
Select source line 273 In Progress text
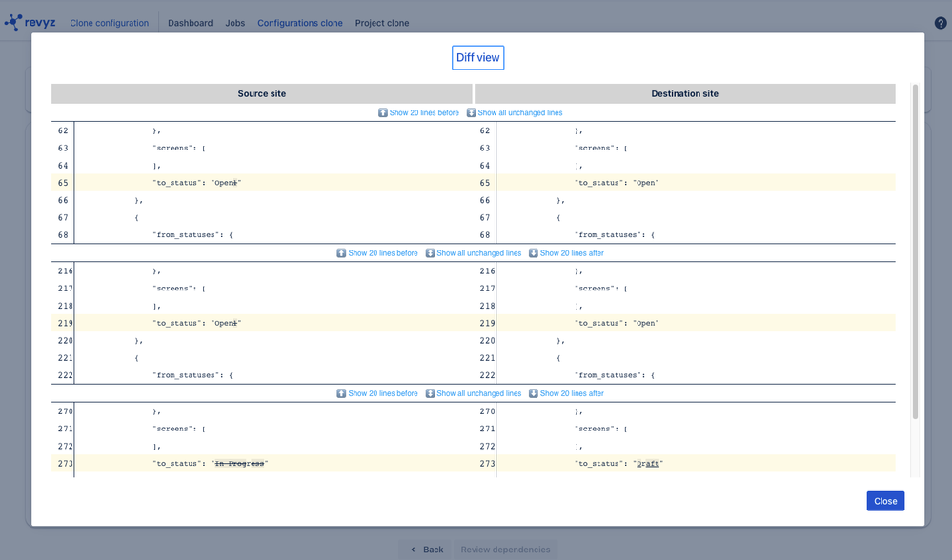pos(240,464)
